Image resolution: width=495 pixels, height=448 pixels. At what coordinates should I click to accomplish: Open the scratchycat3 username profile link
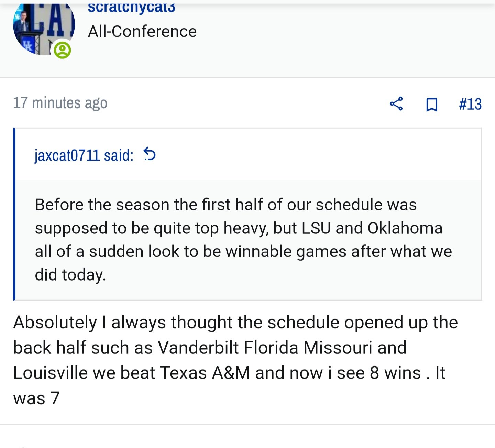point(131,8)
